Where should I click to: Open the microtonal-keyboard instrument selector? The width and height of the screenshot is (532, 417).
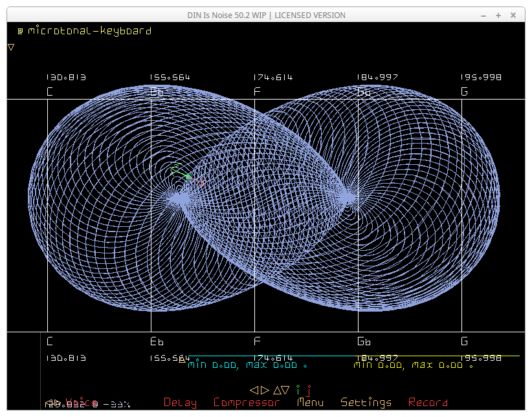[x=89, y=30]
